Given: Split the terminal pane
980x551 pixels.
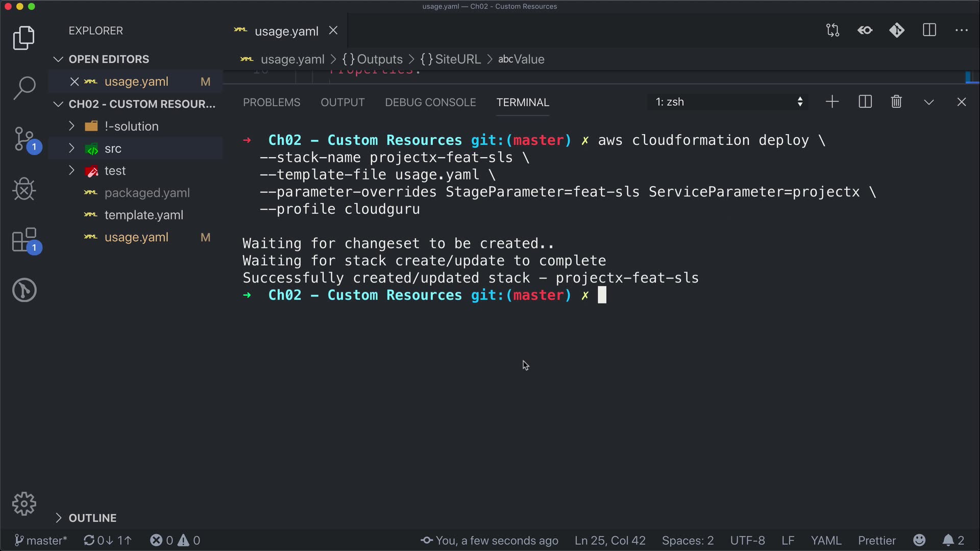Looking at the screenshot, I should coord(865,102).
